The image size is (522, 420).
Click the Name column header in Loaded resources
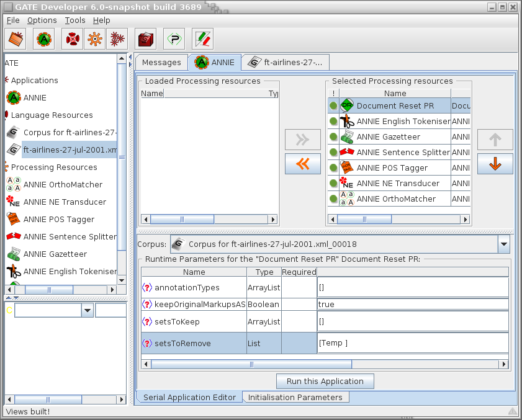(x=152, y=94)
